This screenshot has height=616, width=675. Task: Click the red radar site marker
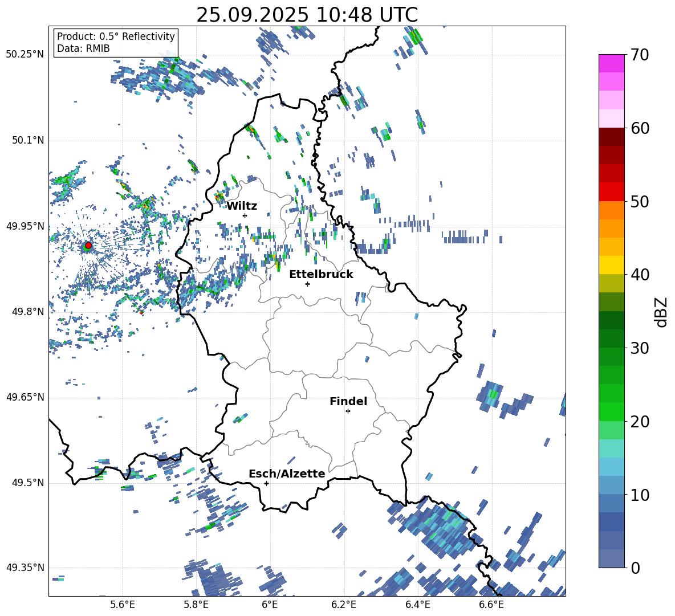[x=88, y=246]
